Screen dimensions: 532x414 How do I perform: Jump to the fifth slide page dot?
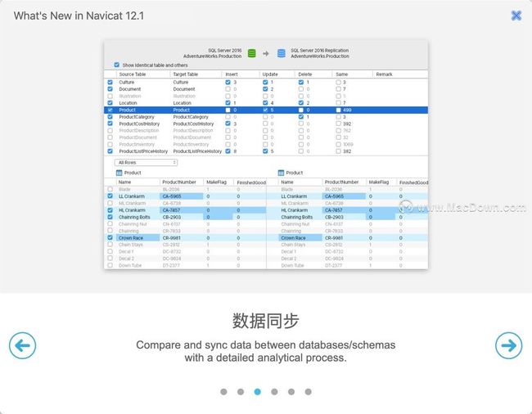tap(291, 392)
